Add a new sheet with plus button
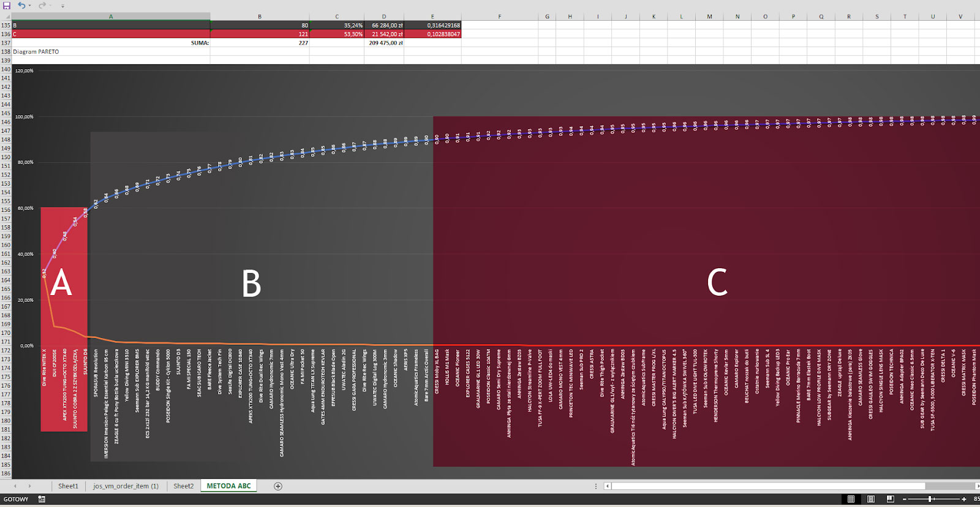The image size is (980, 507). [x=278, y=486]
